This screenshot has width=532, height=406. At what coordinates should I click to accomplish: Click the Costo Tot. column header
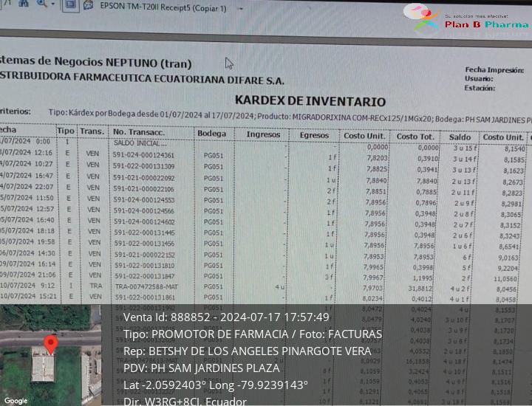tap(415, 137)
